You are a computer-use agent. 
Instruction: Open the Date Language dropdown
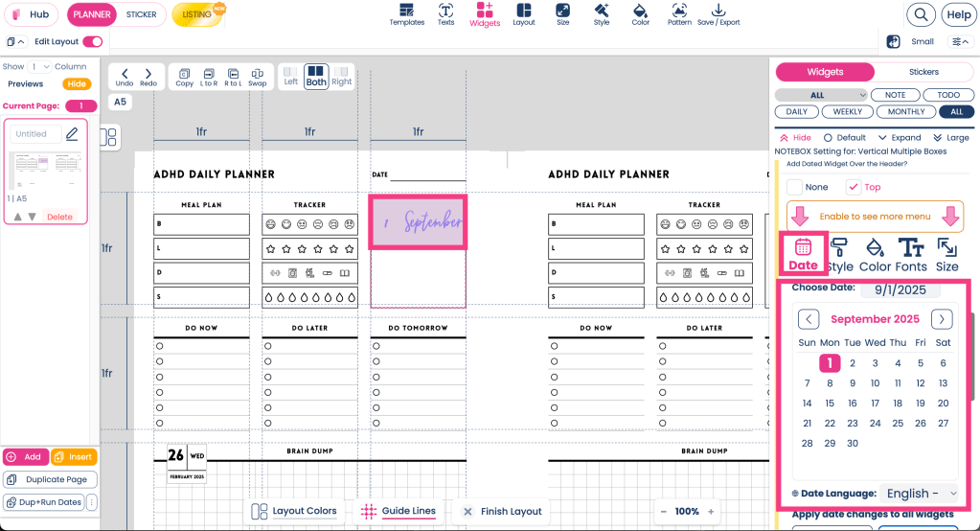pyautogui.click(x=921, y=494)
